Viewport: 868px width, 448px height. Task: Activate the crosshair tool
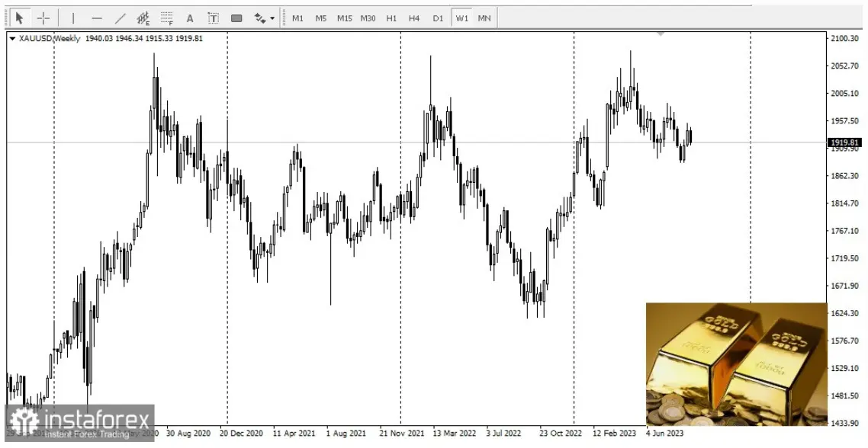coord(44,18)
